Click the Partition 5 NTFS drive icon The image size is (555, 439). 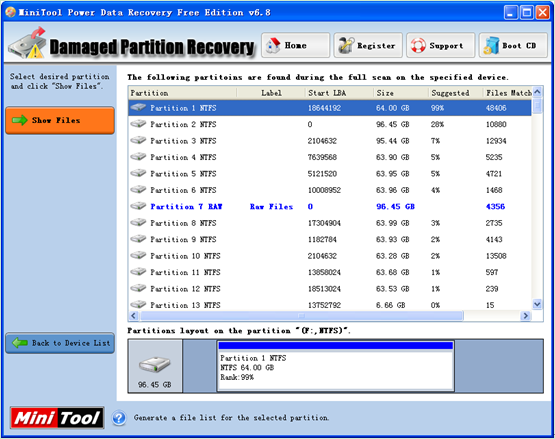click(x=138, y=173)
